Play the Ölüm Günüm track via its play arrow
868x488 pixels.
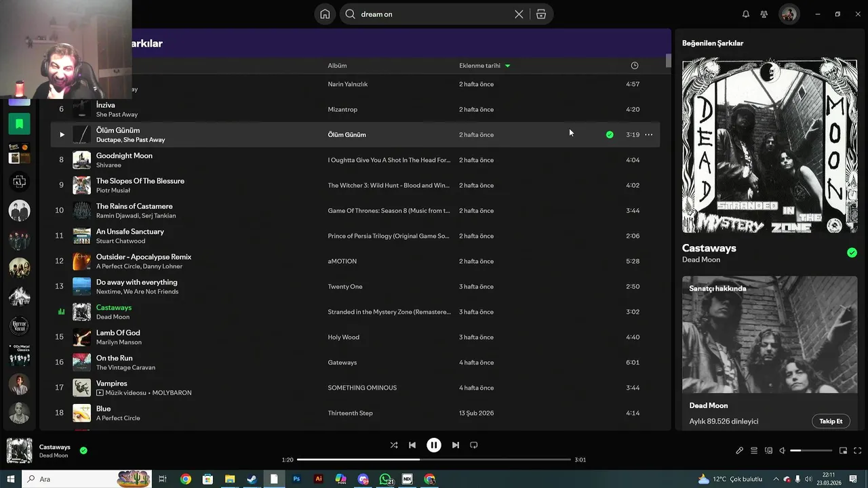(x=62, y=135)
